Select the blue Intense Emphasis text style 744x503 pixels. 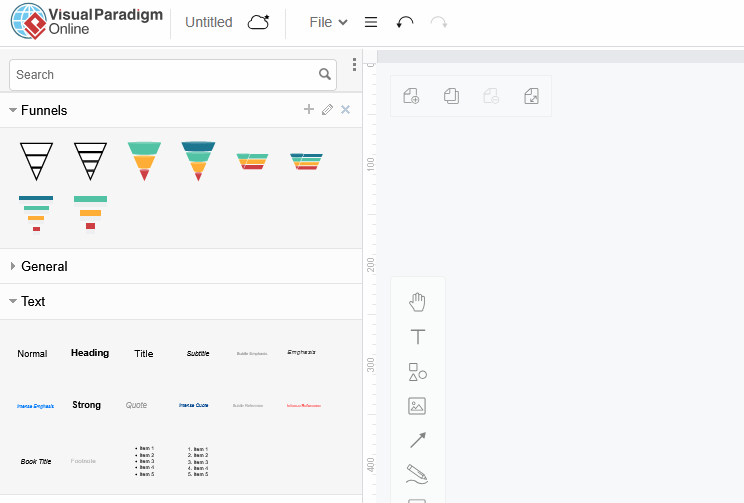point(36,406)
